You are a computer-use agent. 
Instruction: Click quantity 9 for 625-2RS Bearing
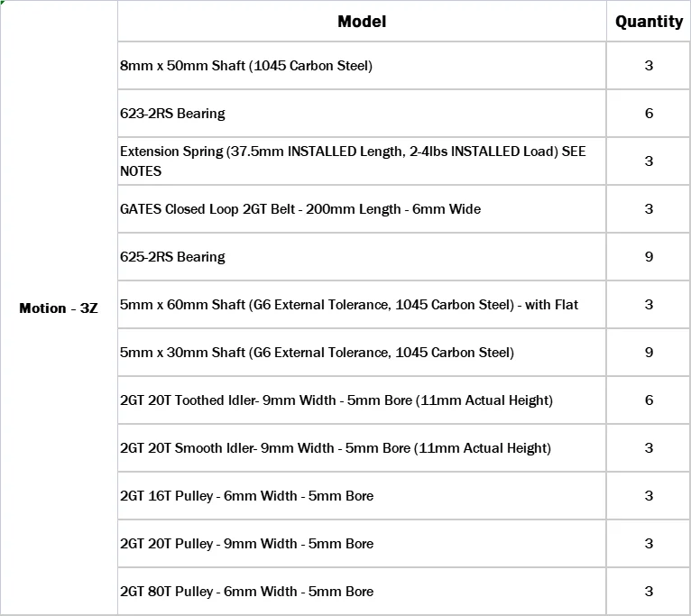pyautogui.click(x=649, y=257)
